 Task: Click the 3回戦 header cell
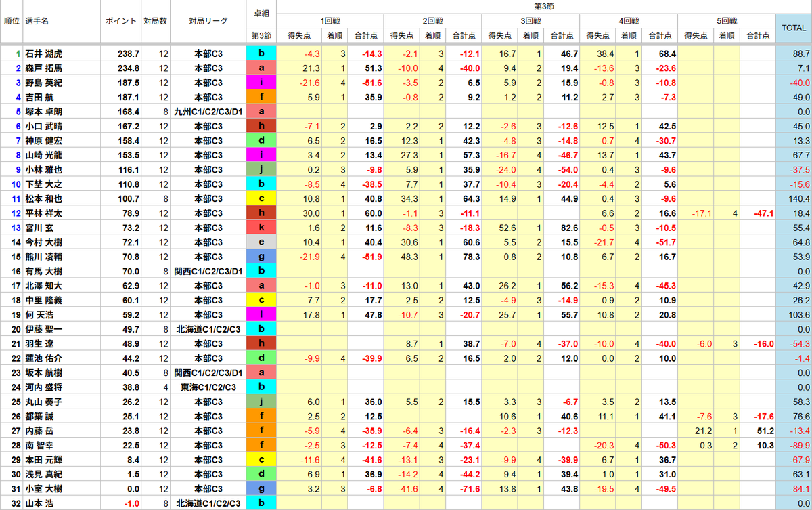[532, 21]
